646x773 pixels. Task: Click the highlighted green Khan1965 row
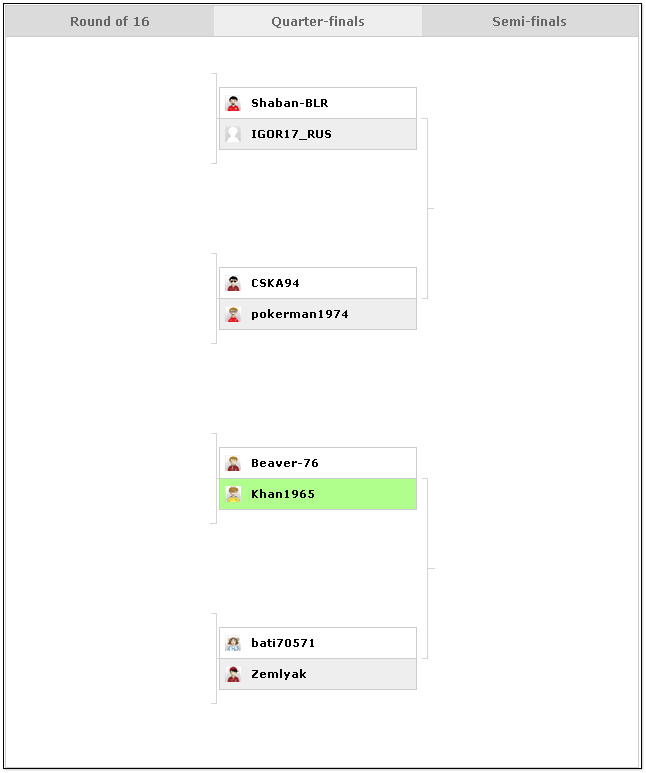click(x=318, y=494)
